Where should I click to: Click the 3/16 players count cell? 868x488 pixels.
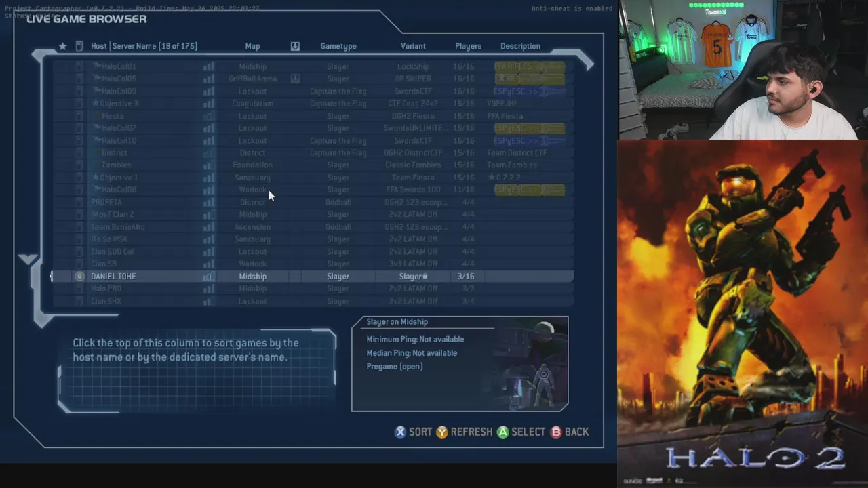(x=465, y=277)
